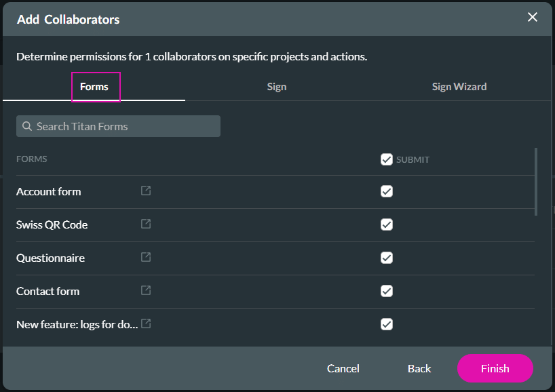
Task: Open Contact form via its external link icon
Action: (x=145, y=291)
